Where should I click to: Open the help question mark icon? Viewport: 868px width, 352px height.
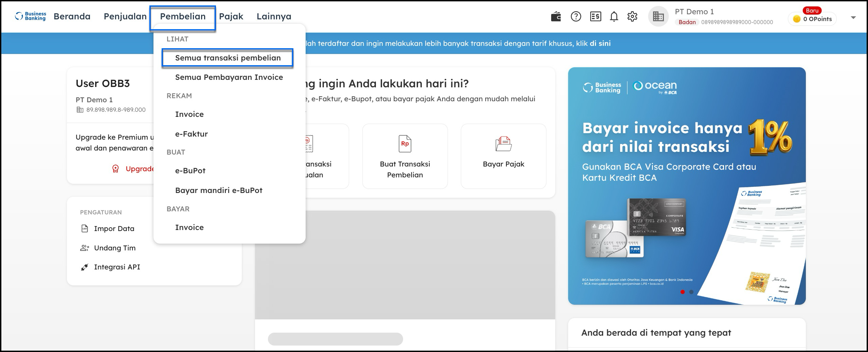click(x=576, y=16)
